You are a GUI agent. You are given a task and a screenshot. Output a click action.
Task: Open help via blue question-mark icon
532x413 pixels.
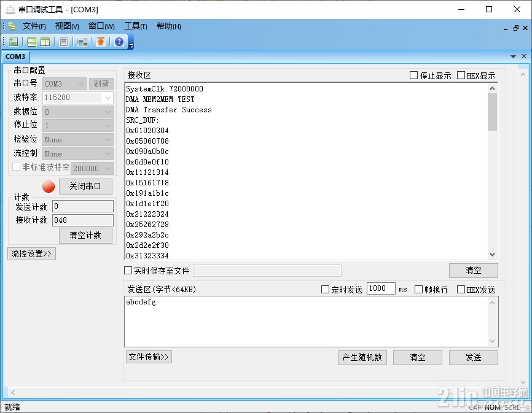(x=119, y=42)
